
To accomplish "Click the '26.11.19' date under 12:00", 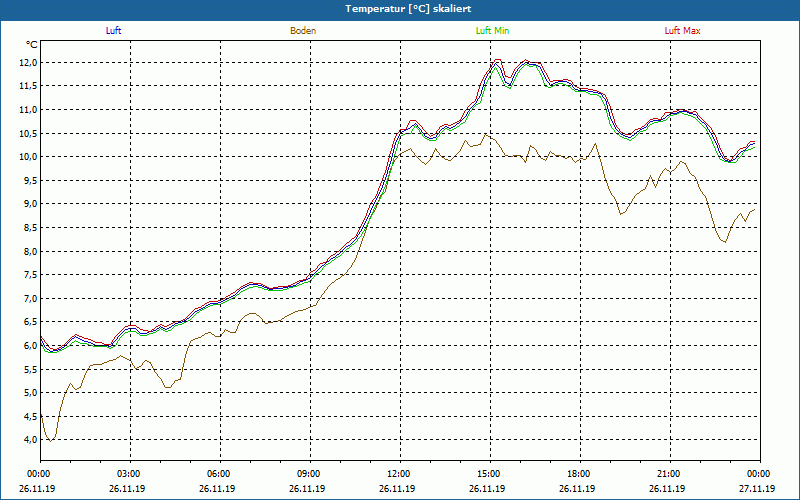I will (x=397, y=489).
